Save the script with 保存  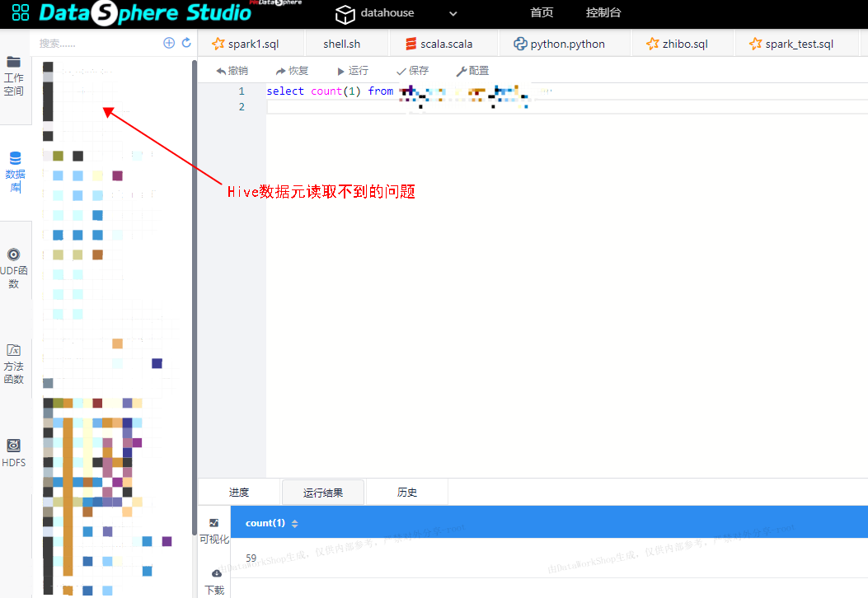(412, 71)
